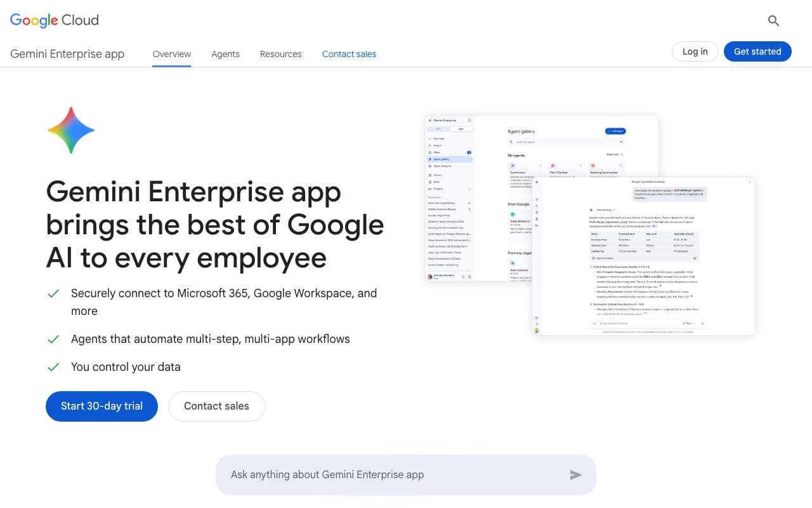
Task: Send the question with the arrow icon
Action: point(575,474)
